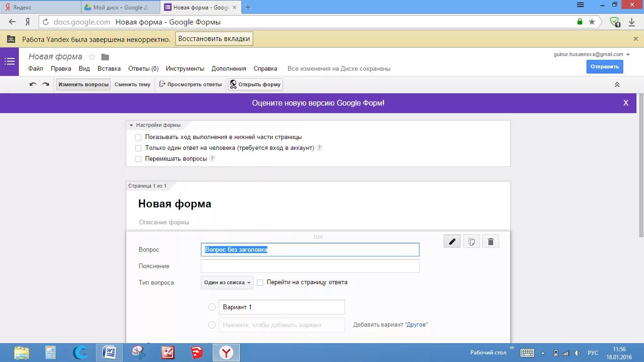Open File Explorer from the taskbar
This screenshot has width=644, height=362.
pyautogui.click(x=22, y=353)
